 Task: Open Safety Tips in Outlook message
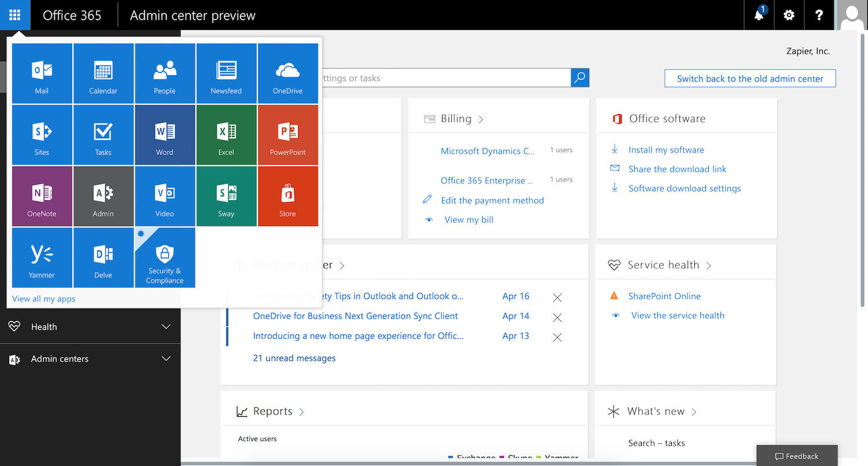coord(358,296)
